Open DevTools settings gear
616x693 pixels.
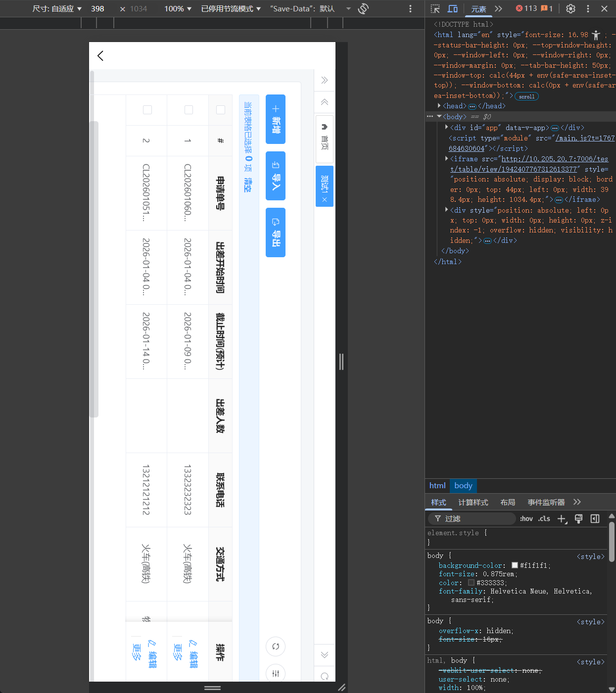pyautogui.click(x=570, y=8)
